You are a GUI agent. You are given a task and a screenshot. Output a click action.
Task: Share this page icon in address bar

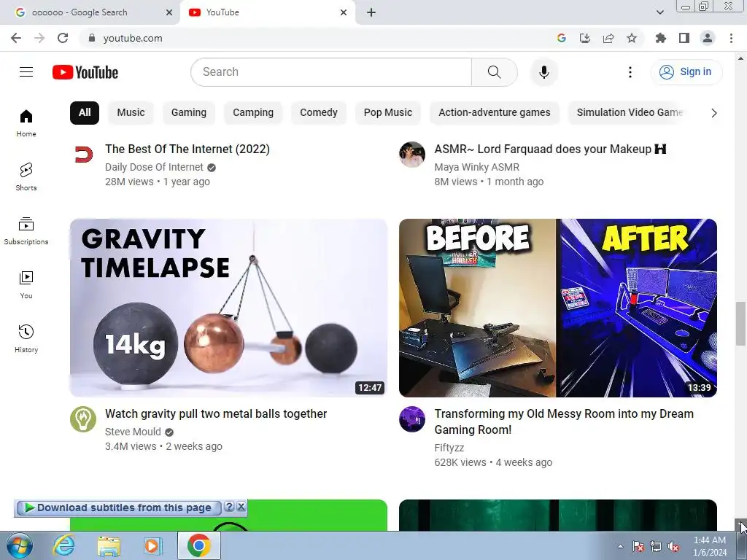608,38
